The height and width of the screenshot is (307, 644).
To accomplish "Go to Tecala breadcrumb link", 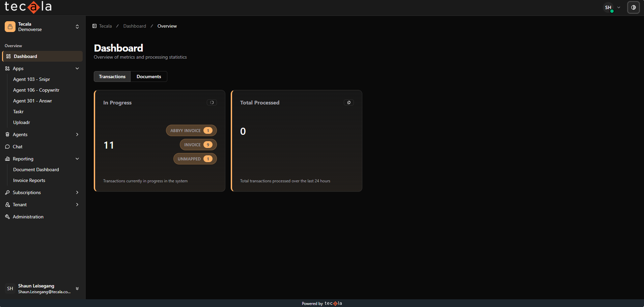I will click(x=105, y=26).
